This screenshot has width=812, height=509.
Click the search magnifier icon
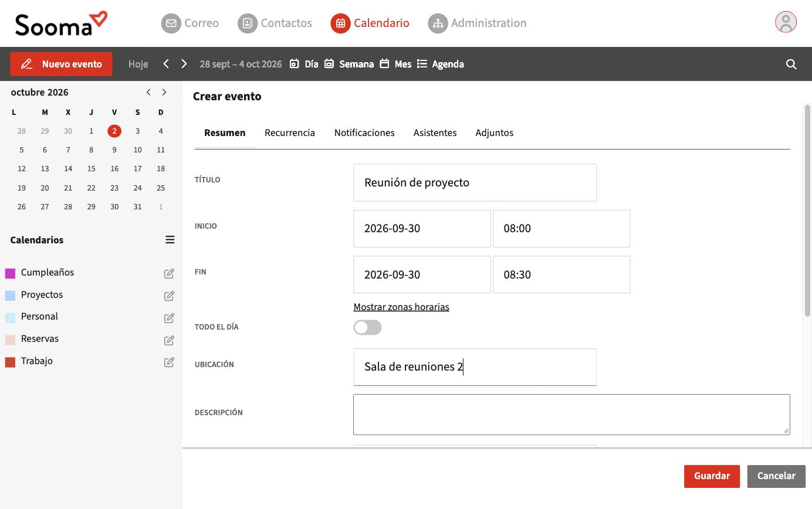click(x=791, y=64)
